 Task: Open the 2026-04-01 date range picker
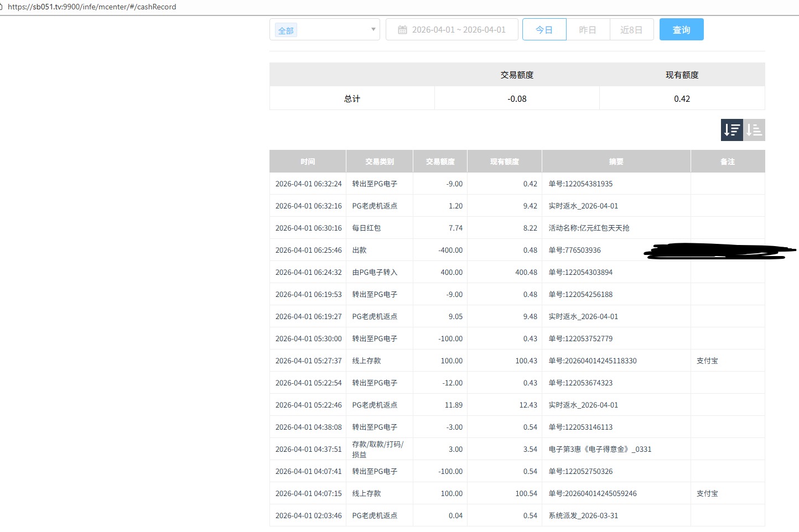(x=458, y=30)
